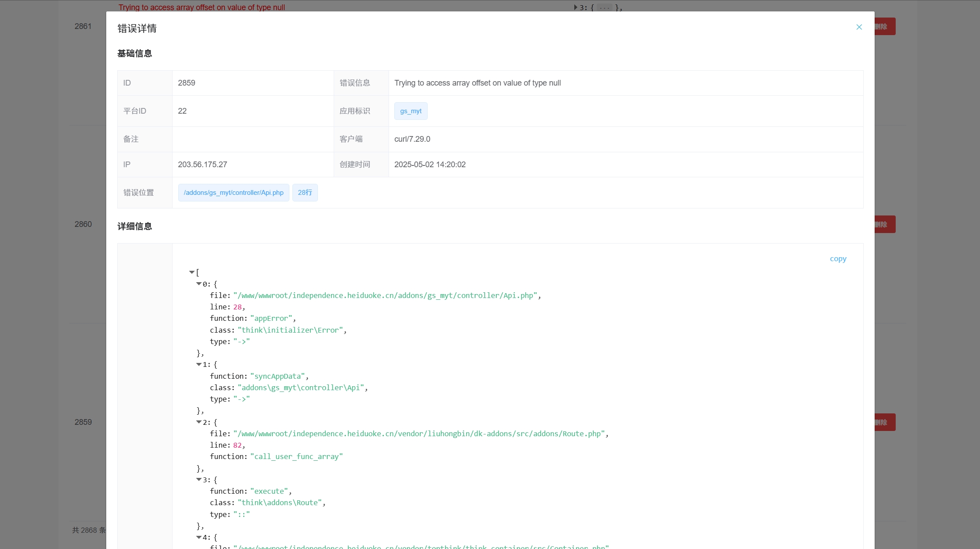Collapse JSON node 3 triangle
The height and width of the screenshot is (549, 980).
pyautogui.click(x=199, y=480)
